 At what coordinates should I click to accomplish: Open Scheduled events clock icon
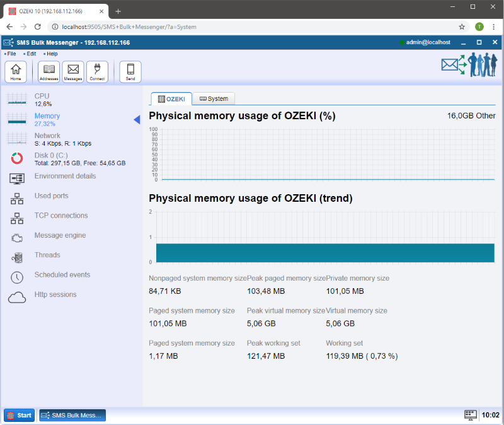17,277
